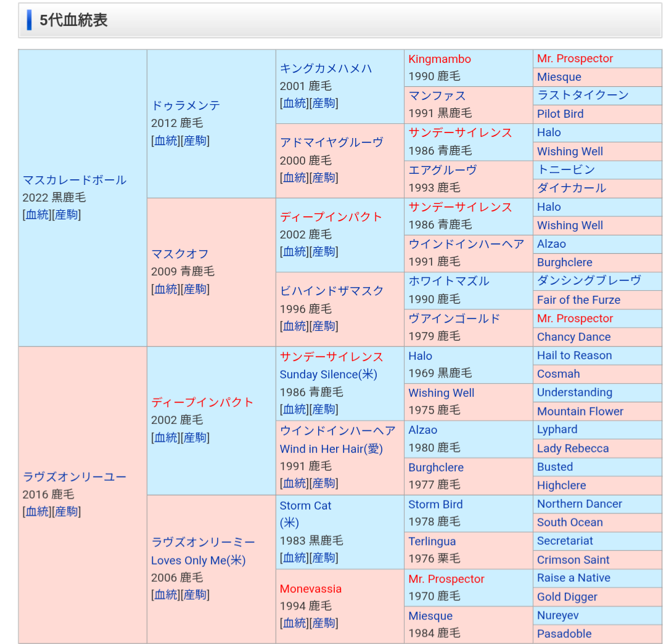Open the ダンシングブレーヴ link

[589, 280]
